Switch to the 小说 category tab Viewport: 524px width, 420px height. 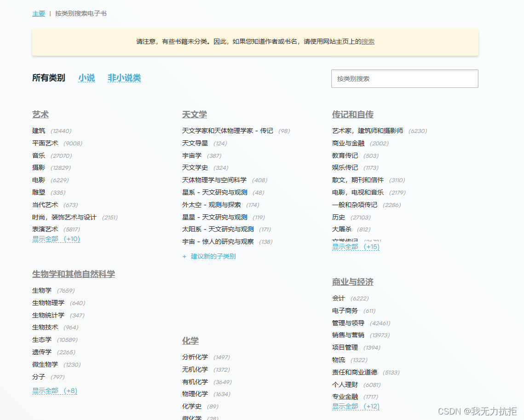[x=86, y=78]
